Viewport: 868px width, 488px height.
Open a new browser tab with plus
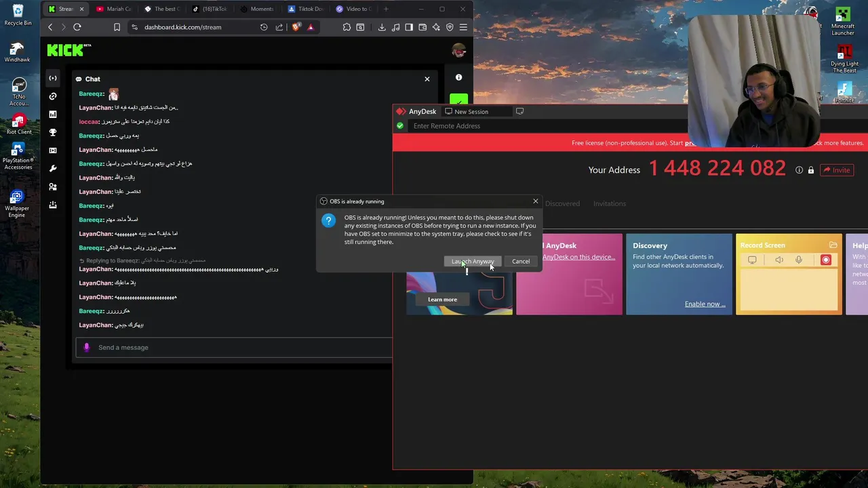click(x=386, y=9)
